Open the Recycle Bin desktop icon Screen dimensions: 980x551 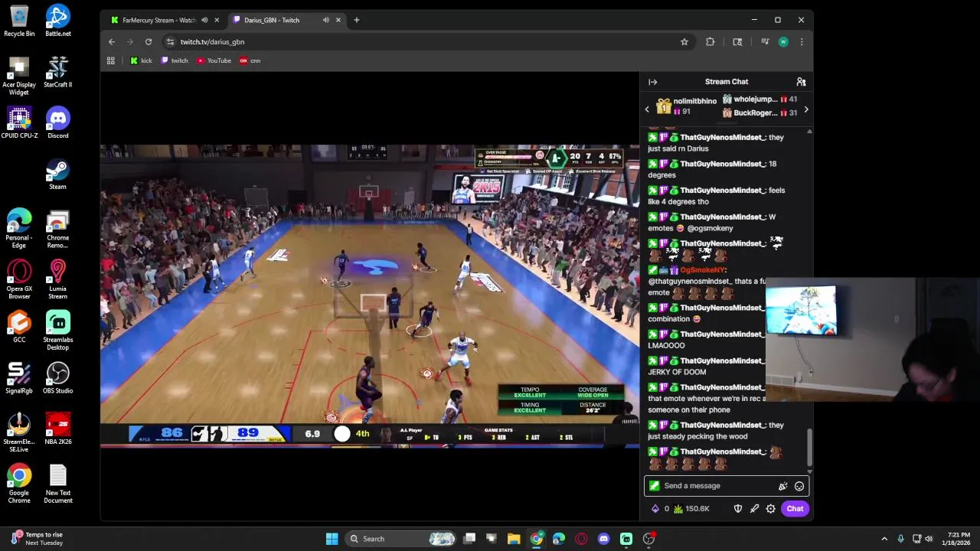pyautogui.click(x=19, y=21)
